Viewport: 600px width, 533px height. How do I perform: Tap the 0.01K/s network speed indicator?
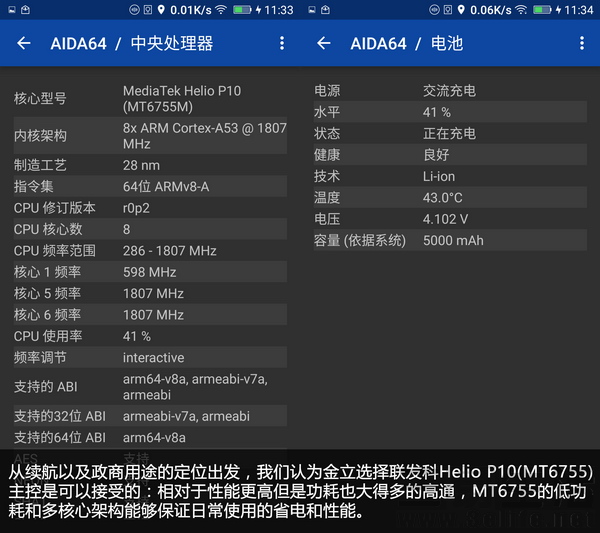coord(191,10)
